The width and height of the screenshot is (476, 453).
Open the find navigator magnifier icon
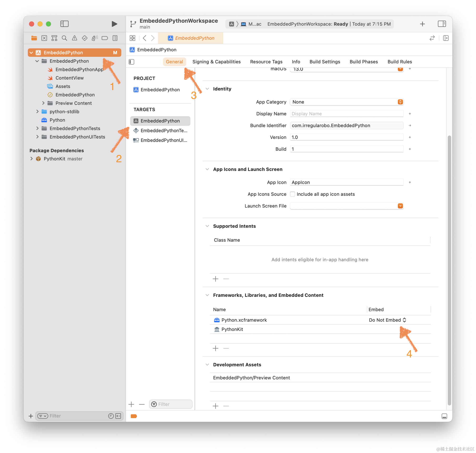(x=64, y=38)
